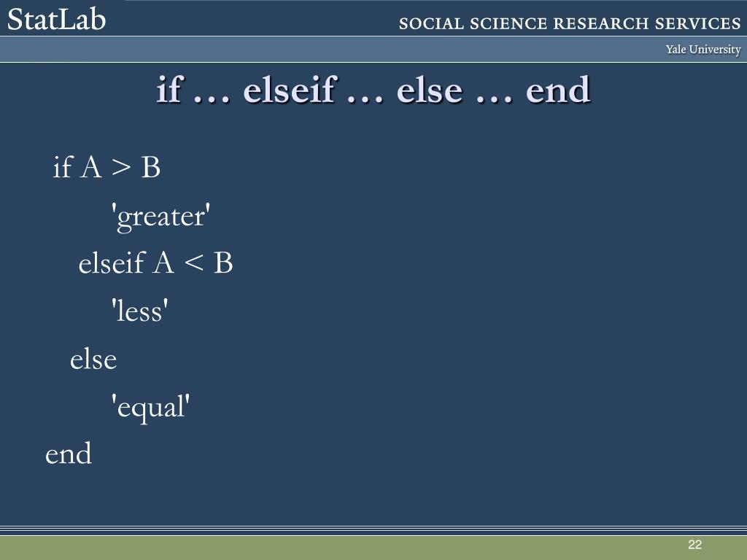Screen dimensions: 747x560
Task: Click the "if A > B" code line
Action: click(x=107, y=168)
